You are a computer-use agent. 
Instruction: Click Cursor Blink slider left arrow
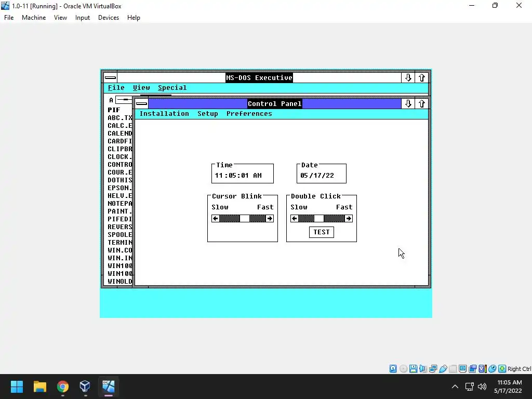pos(216,219)
